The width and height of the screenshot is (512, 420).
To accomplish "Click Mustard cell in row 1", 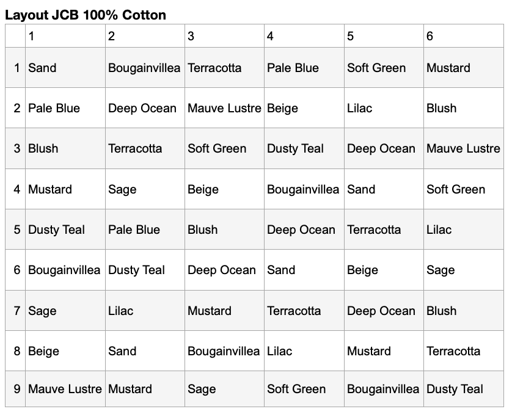I will [463, 68].
